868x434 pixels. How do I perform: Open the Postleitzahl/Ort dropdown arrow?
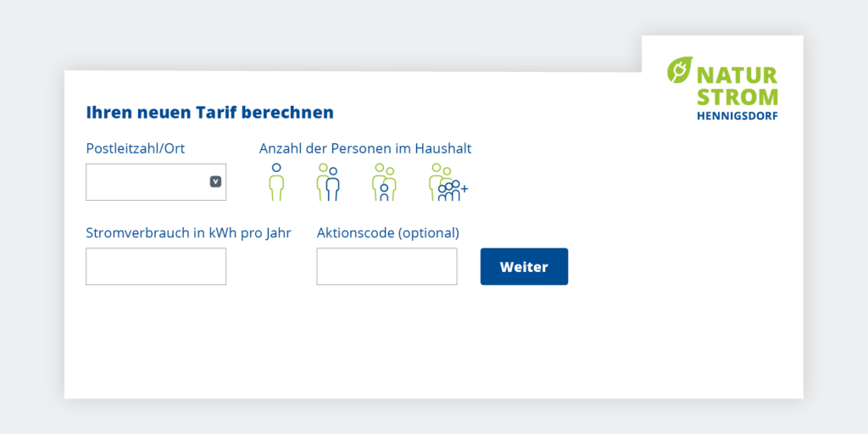coord(215,181)
